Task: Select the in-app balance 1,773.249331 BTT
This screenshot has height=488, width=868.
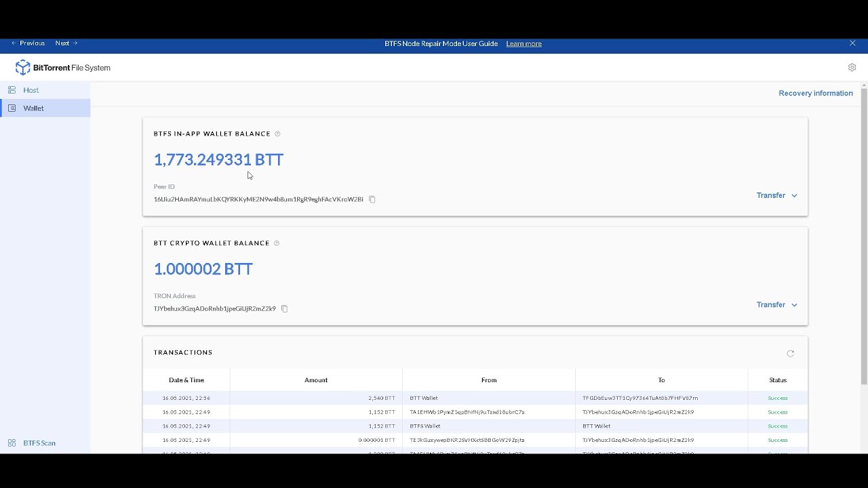Action: point(218,160)
